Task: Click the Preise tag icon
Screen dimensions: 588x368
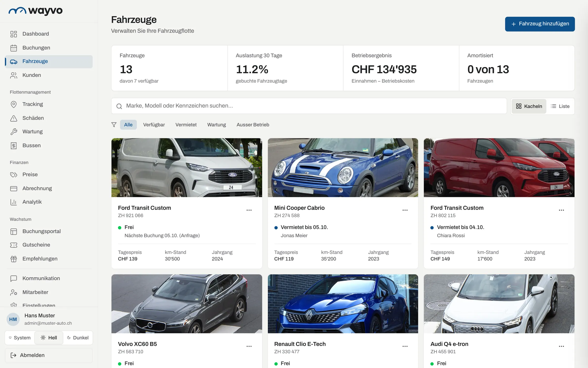Action: 14,175
